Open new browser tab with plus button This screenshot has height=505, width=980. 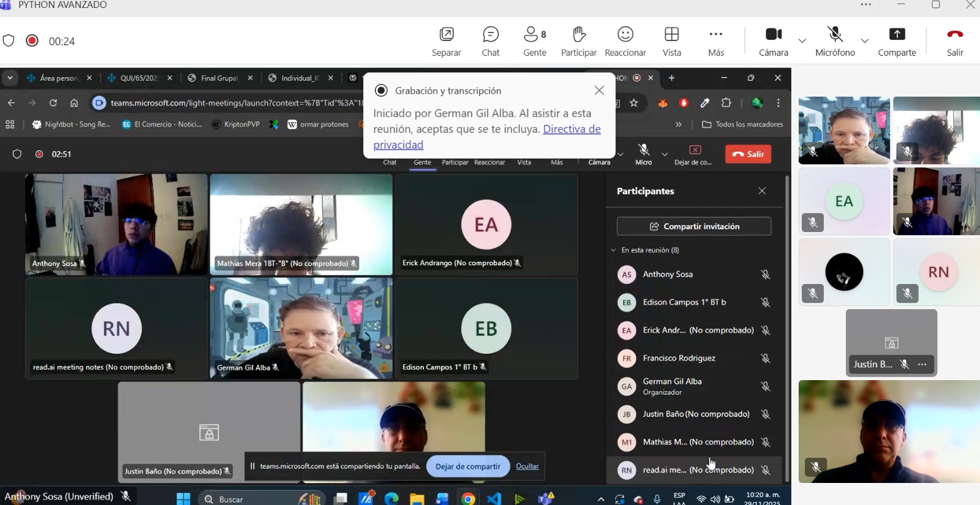click(x=672, y=78)
